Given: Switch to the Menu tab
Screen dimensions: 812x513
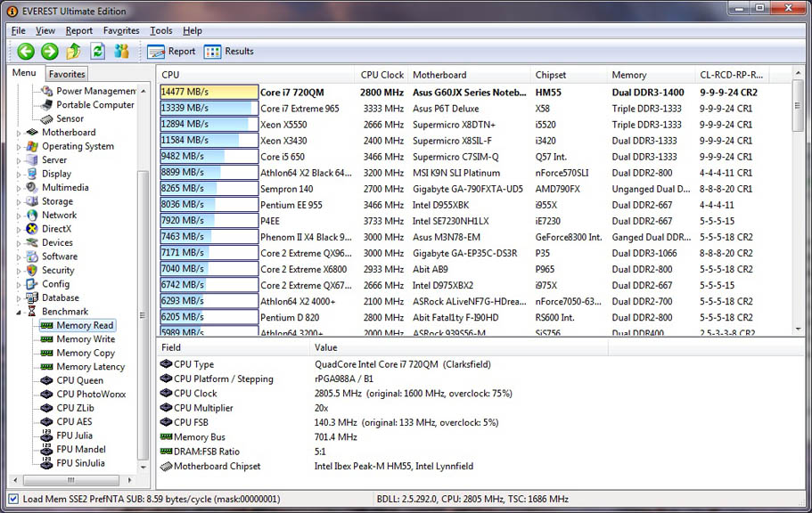Looking at the screenshot, I should coord(24,72).
